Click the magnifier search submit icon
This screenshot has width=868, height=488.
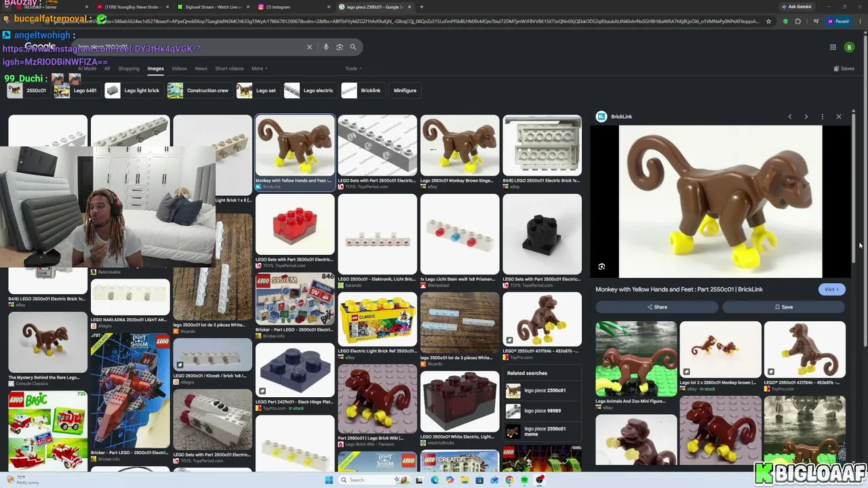coord(353,47)
